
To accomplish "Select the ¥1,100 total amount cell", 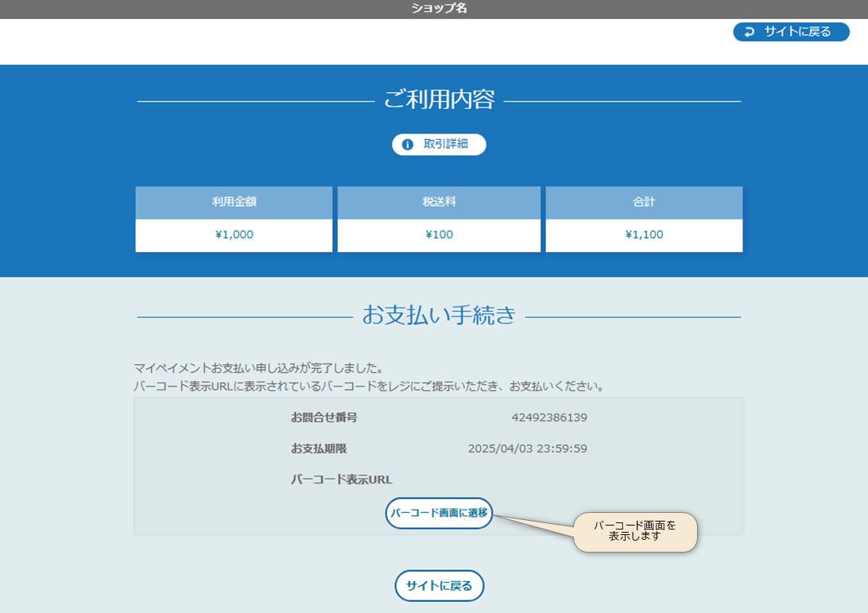I will point(644,235).
